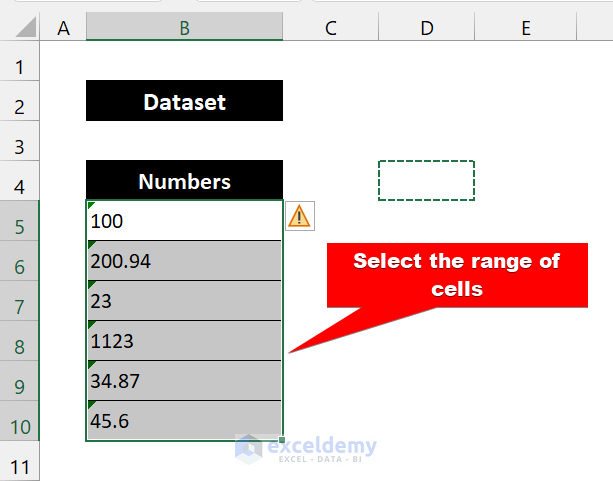Screen dimensions: 613x481
Task: Select row 6 header
Action: 20,261
